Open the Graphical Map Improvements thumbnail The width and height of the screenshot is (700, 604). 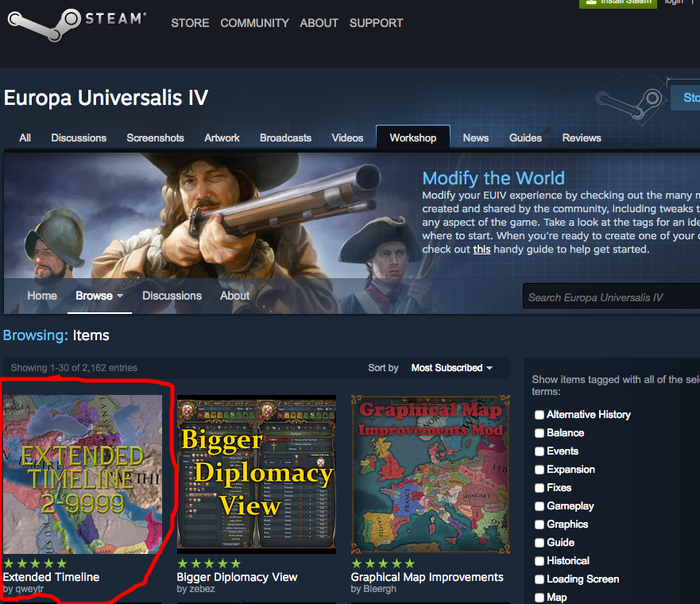click(431, 474)
